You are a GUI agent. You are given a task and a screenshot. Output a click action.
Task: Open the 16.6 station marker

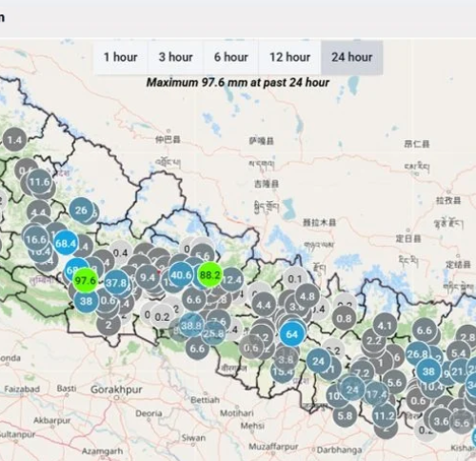pyautogui.click(x=36, y=239)
